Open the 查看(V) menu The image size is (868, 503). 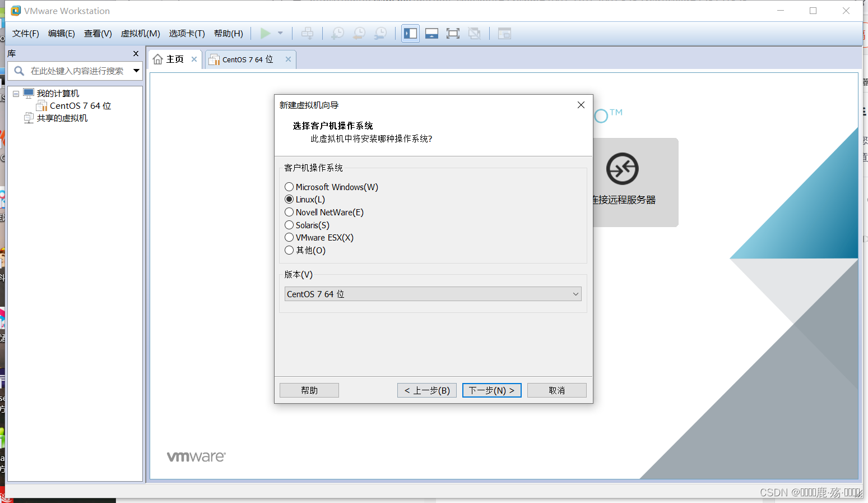click(98, 34)
